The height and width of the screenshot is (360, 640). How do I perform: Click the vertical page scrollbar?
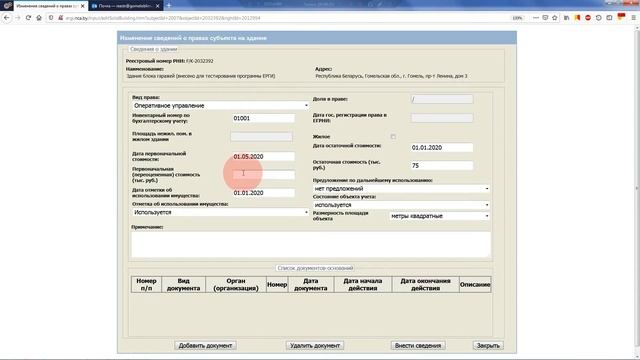[x=637, y=188]
